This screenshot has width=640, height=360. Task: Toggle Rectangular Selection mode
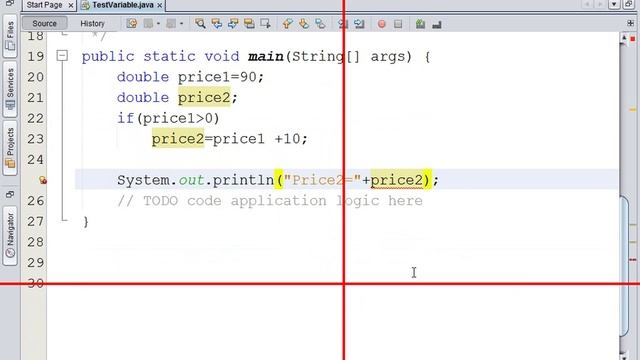[x=266, y=24]
